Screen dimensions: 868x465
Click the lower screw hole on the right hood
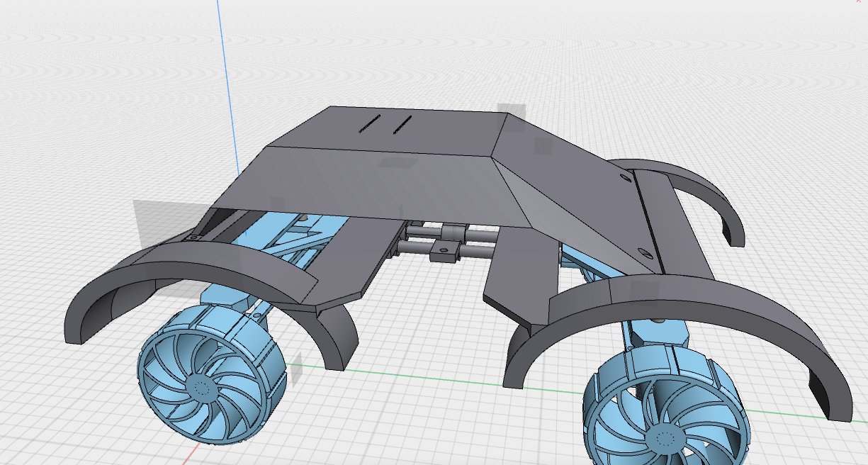643,252
